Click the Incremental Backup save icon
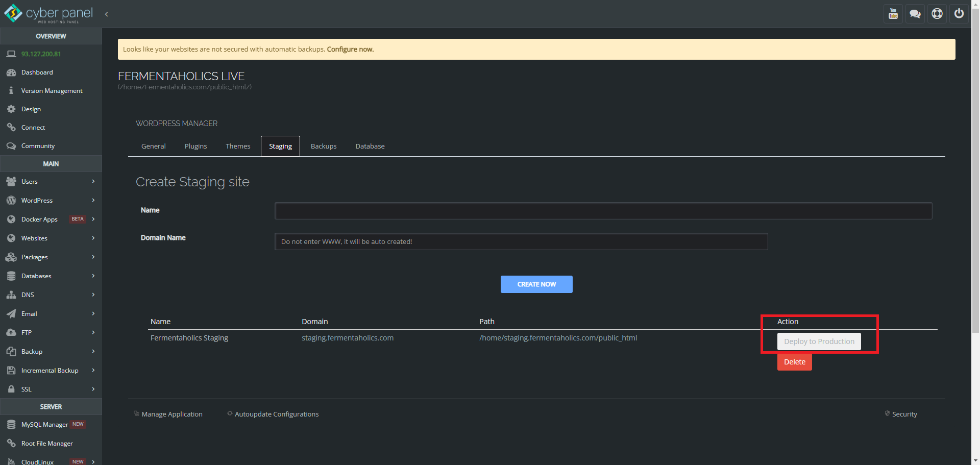The width and height of the screenshot is (980, 465). 11,370
